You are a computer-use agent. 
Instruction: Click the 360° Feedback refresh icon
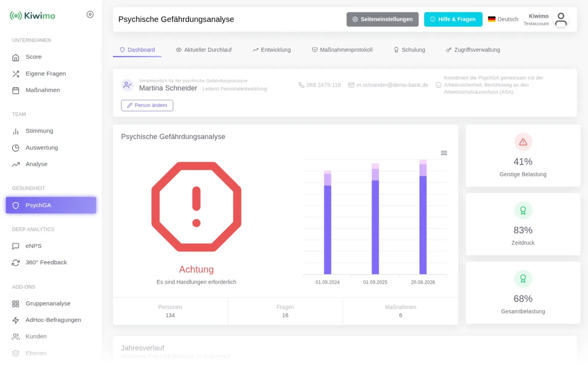16,263
